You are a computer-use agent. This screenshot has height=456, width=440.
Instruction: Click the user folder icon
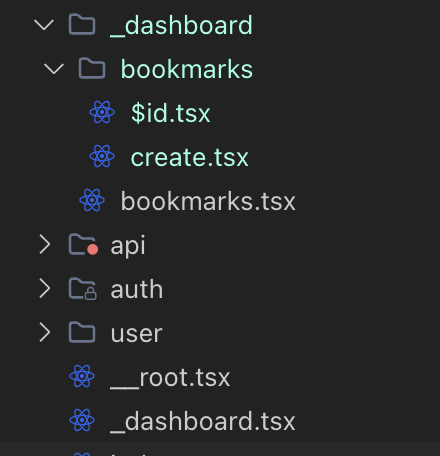coord(82,332)
